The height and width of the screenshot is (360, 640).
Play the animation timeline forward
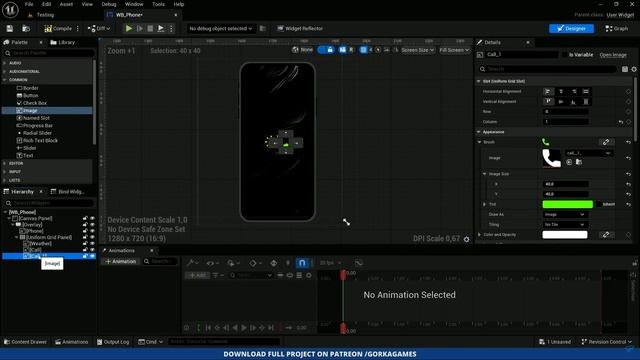pyautogui.click(x=244, y=327)
